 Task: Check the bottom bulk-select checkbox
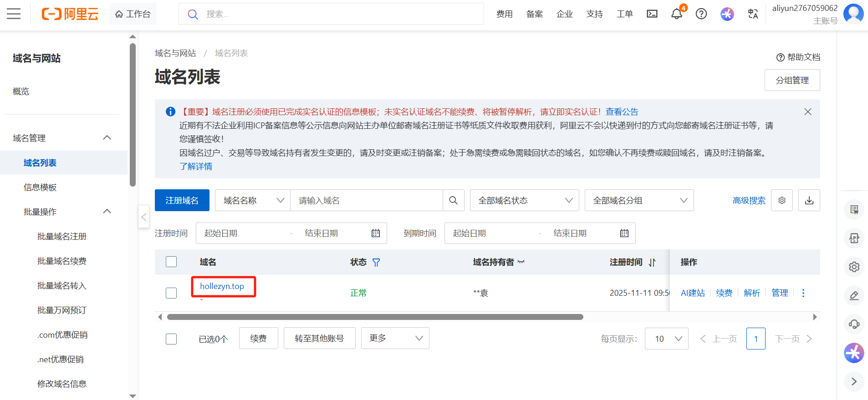point(171,339)
